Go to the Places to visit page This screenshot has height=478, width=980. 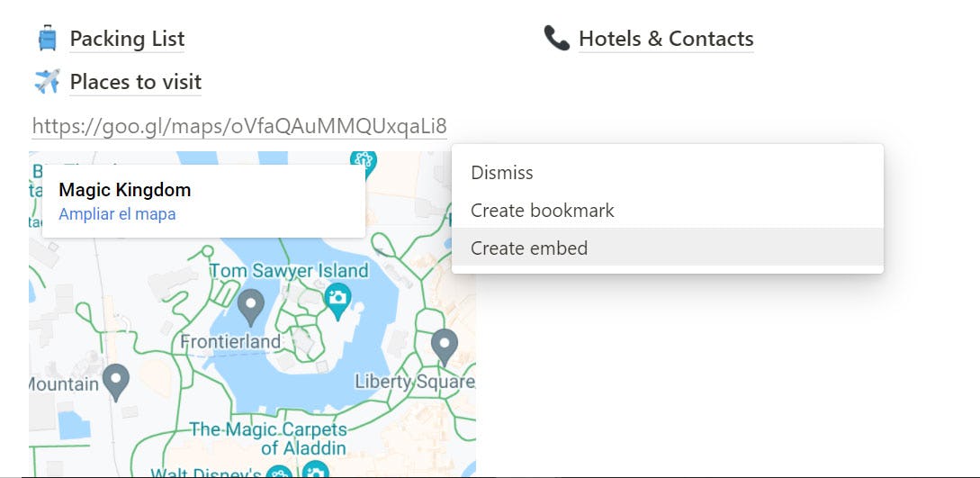(x=136, y=81)
